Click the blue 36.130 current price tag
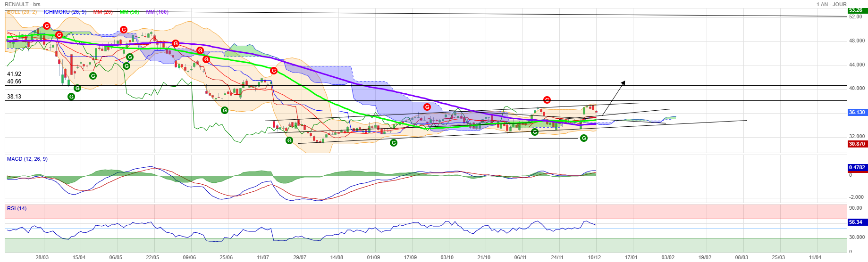 coord(857,112)
